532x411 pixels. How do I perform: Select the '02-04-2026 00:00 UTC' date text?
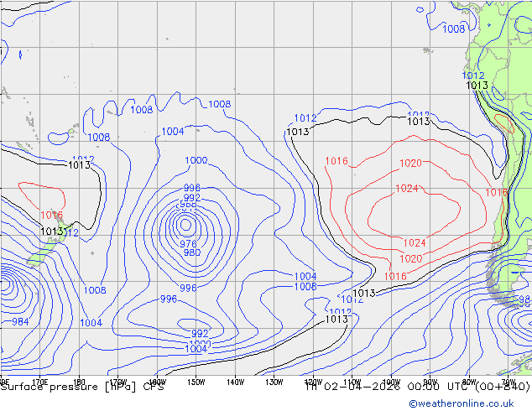pyautogui.click(x=397, y=387)
